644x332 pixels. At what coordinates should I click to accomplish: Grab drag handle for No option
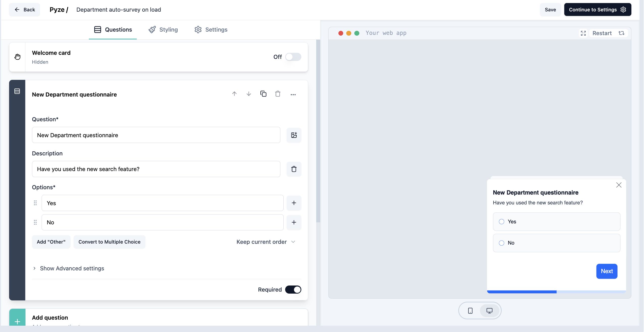[35, 222]
